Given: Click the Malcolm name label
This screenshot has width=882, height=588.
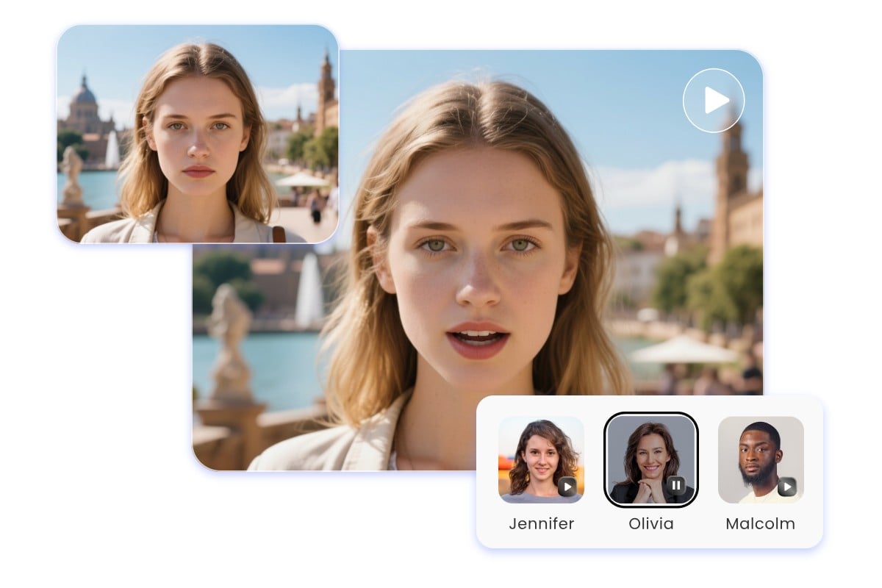Looking at the screenshot, I should [x=760, y=524].
